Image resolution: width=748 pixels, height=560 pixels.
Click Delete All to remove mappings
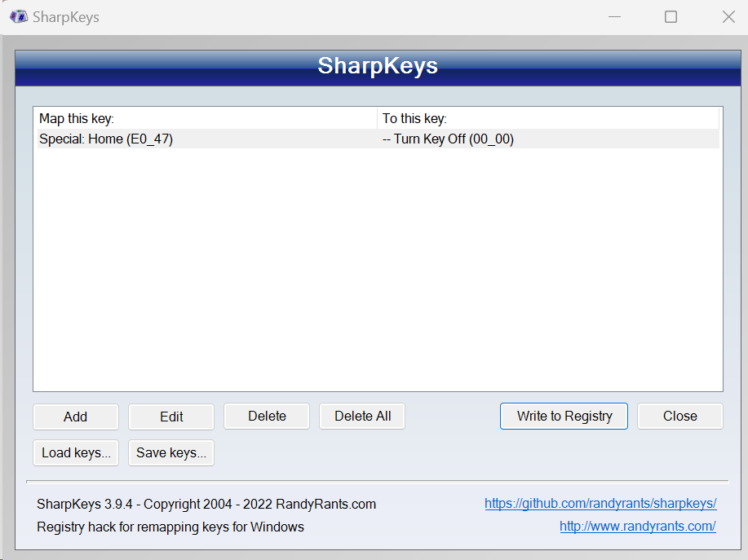click(x=361, y=416)
